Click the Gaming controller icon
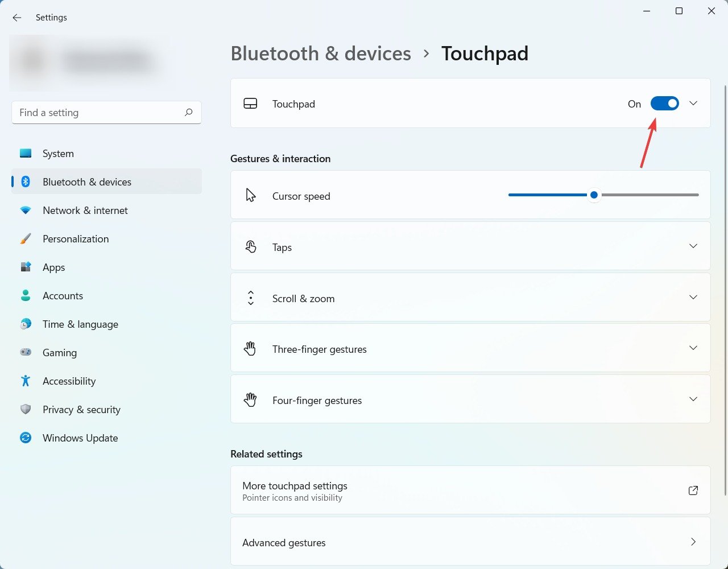Screen dimensions: 728x569 [x=26, y=352]
